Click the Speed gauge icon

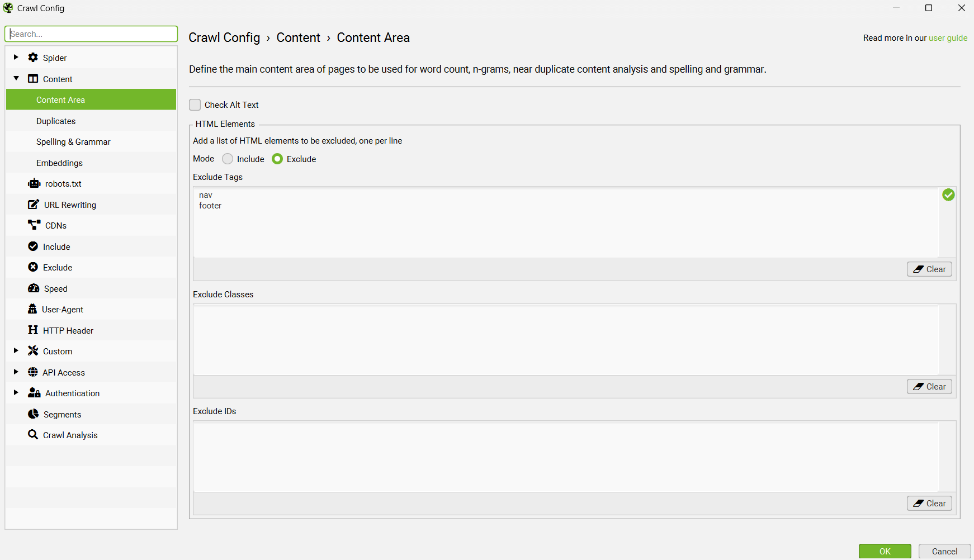point(34,288)
